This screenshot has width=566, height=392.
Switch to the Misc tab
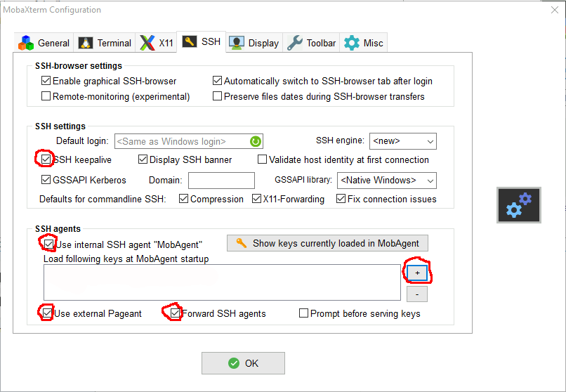click(363, 43)
